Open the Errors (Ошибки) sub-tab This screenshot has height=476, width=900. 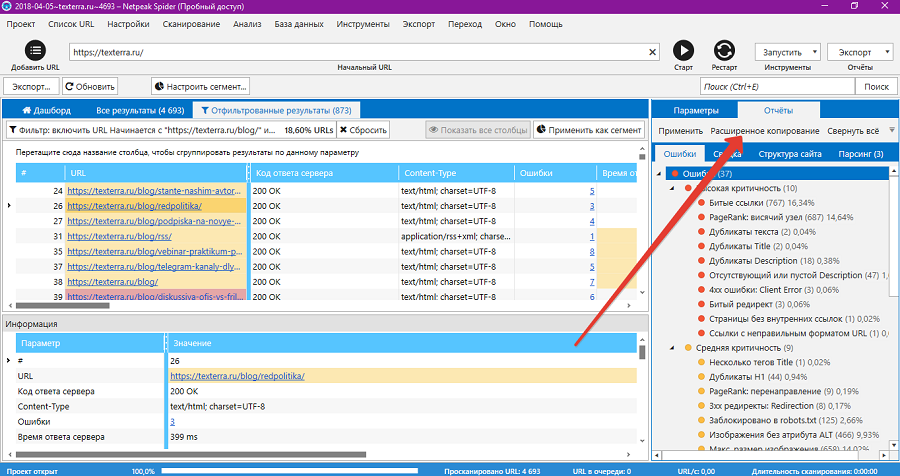coord(680,154)
